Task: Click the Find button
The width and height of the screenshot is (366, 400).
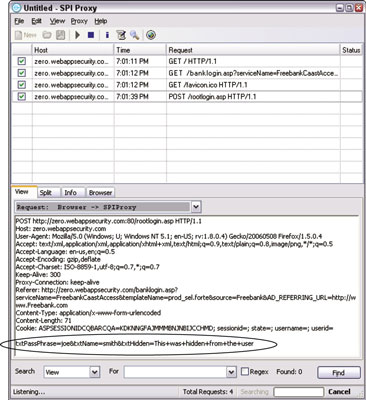Action: [x=339, y=373]
